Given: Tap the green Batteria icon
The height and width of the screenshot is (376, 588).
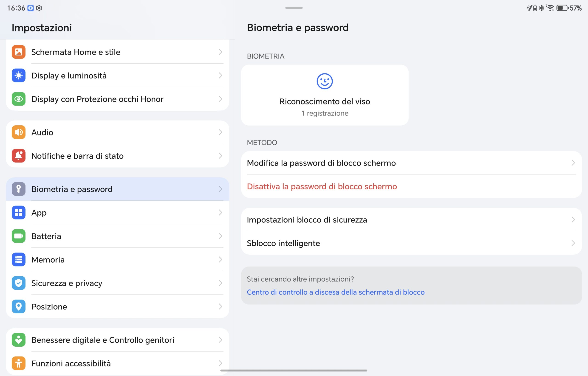Looking at the screenshot, I should tap(19, 236).
